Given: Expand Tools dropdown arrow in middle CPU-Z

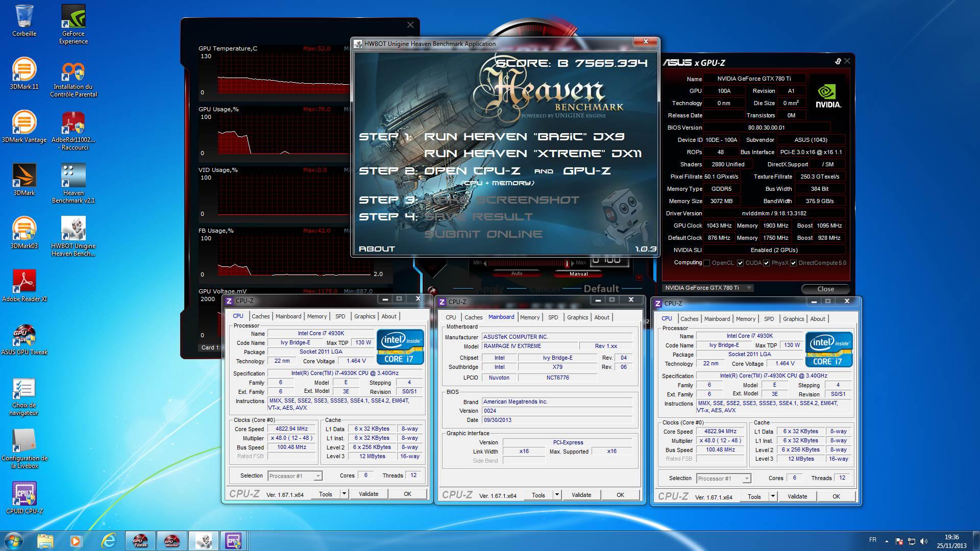Looking at the screenshot, I should click(x=557, y=495).
